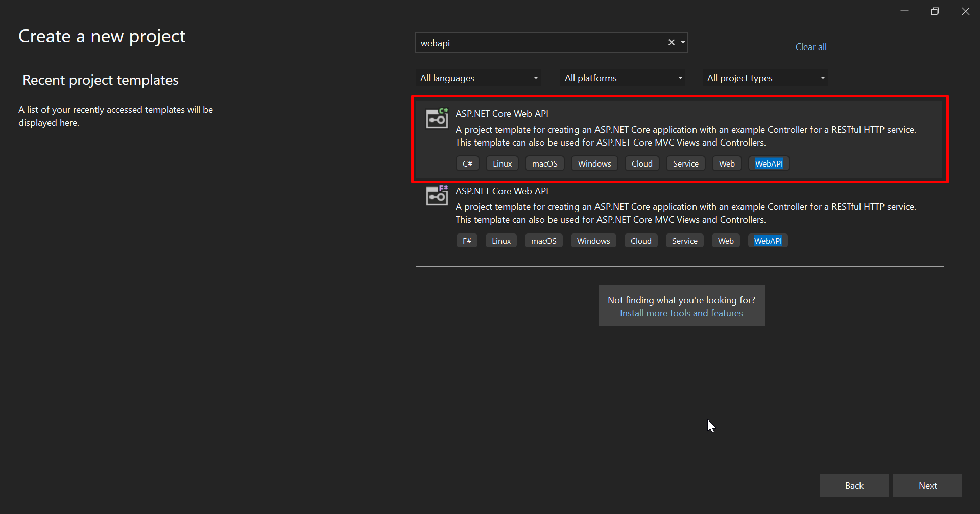Open the All languages dropdown
This screenshot has height=514, width=980.
coord(477,78)
